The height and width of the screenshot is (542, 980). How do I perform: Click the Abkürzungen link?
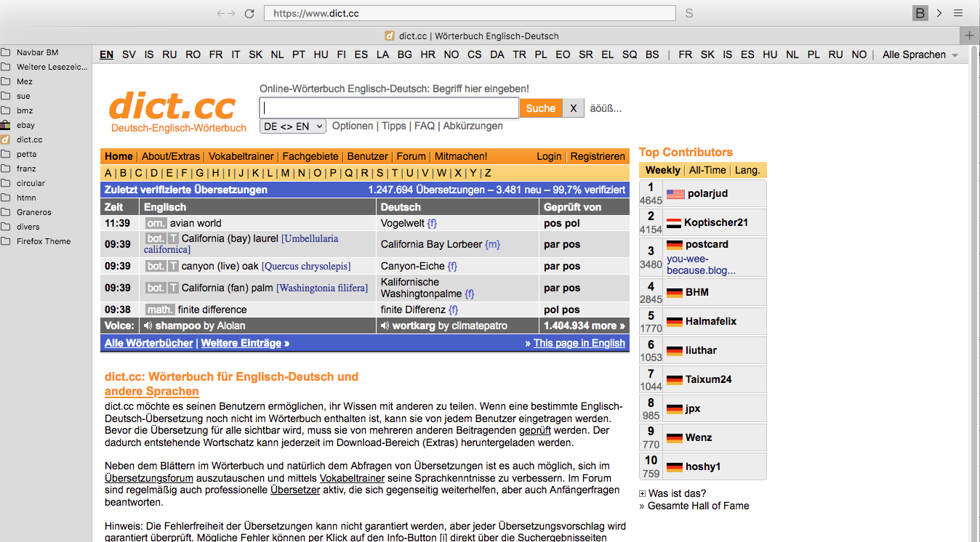point(473,126)
